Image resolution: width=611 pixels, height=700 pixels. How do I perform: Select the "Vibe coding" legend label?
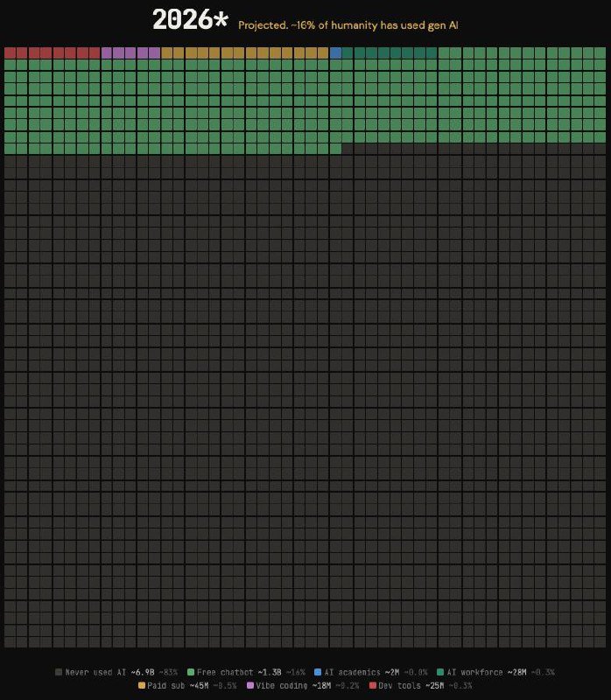click(282, 686)
